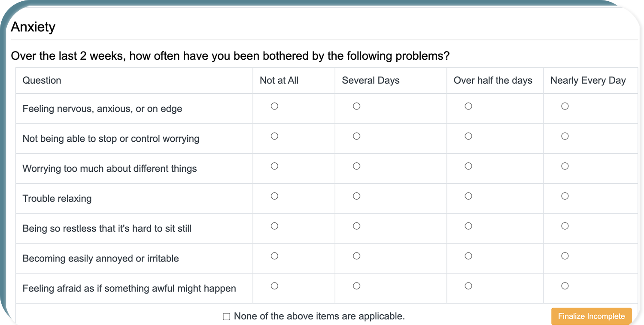The image size is (644, 325).
Task: Select 'Not at All' for feeling nervous or anxious
Action: click(x=274, y=106)
